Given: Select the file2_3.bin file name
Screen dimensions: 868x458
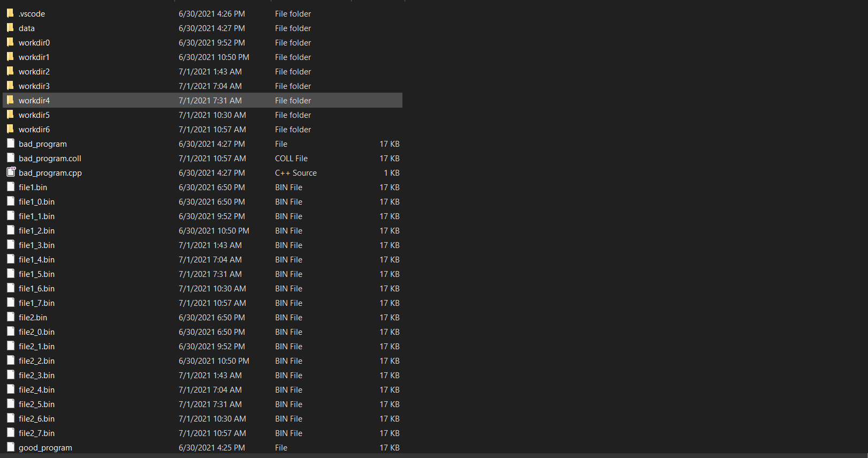Looking at the screenshot, I should pos(36,376).
